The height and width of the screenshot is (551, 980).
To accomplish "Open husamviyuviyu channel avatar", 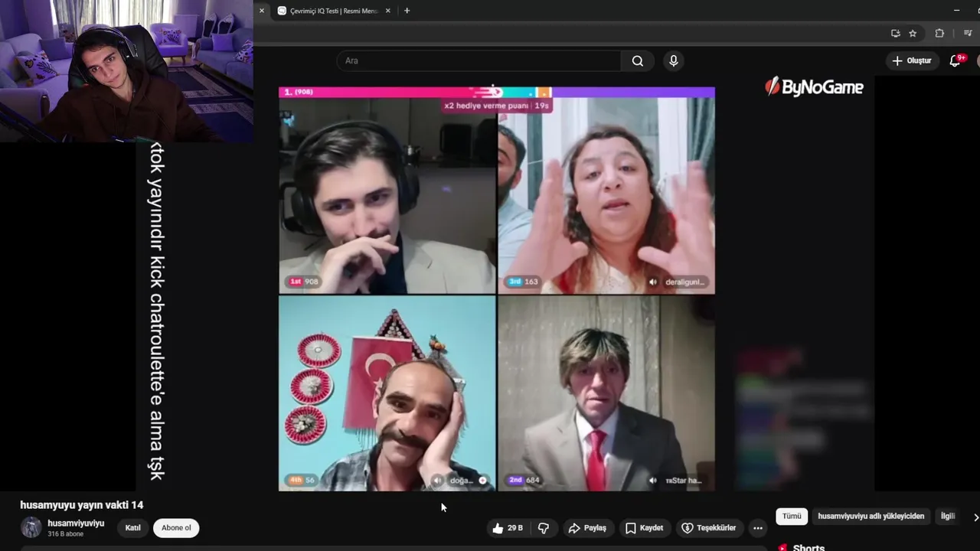I will pos(31,527).
